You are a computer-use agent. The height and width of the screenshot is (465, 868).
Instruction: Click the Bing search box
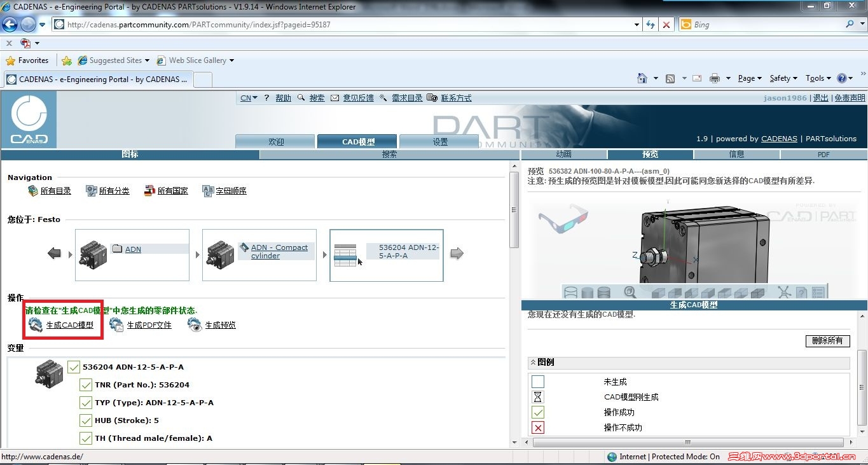tap(761, 25)
